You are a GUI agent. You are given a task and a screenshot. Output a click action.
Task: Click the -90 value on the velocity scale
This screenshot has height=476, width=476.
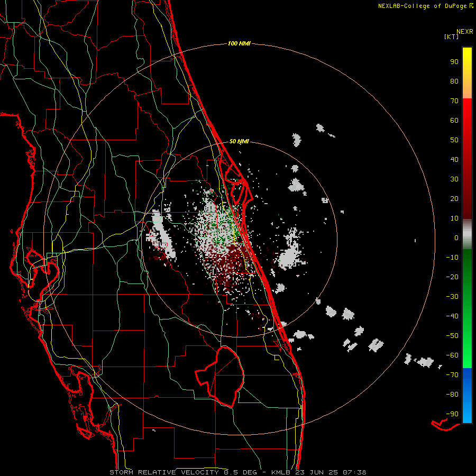[x=452, y=414]
